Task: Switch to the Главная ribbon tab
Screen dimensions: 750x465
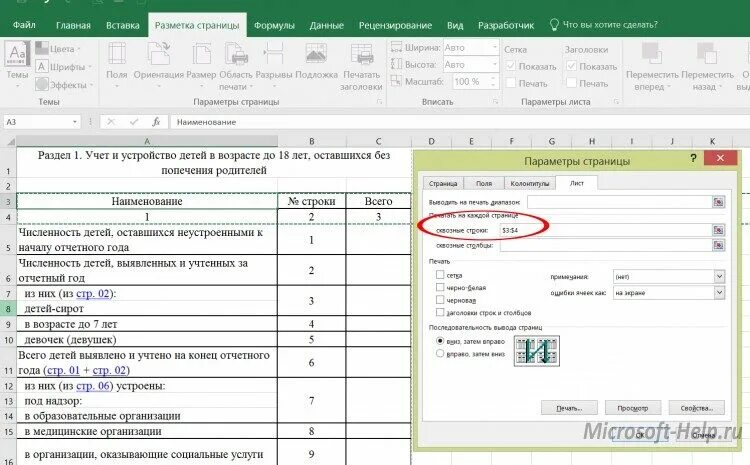Action: tap(73, 25)
